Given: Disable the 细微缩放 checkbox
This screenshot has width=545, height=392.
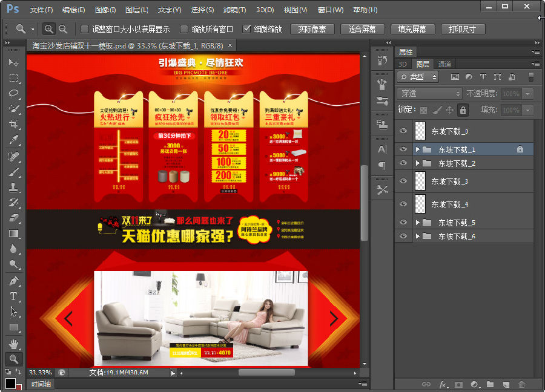Looking at the screenshot, I should tap(245, 28).
